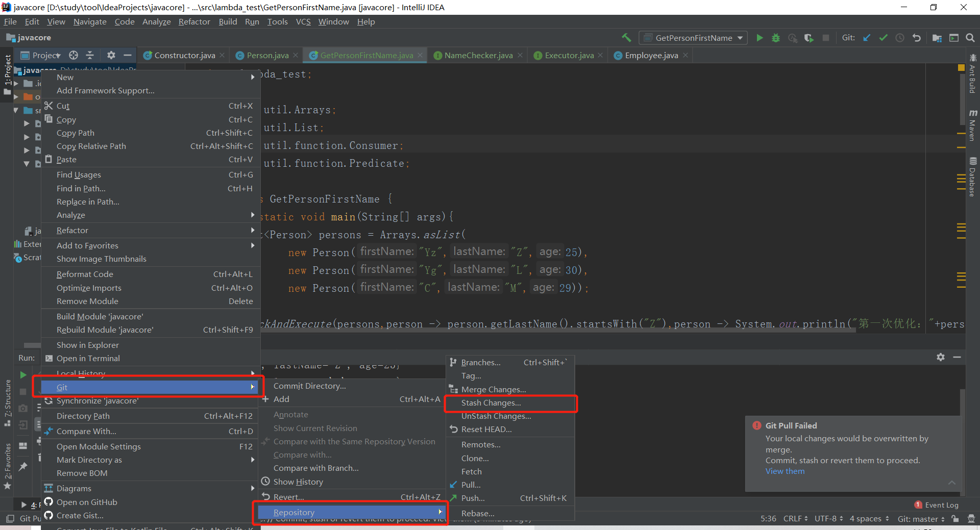980x530 pixels.
Task: Hide the Project panel with the minus icon
Action: click(128, 55)
